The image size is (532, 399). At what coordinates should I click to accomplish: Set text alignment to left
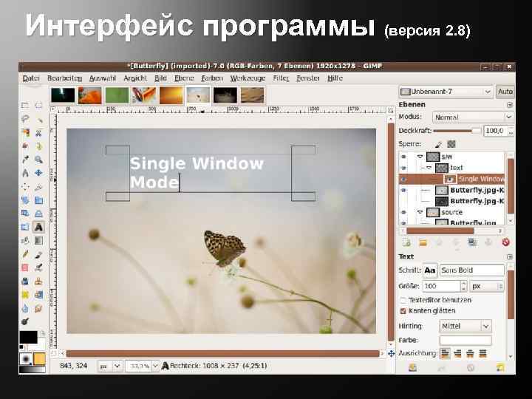tap(445, 353)
